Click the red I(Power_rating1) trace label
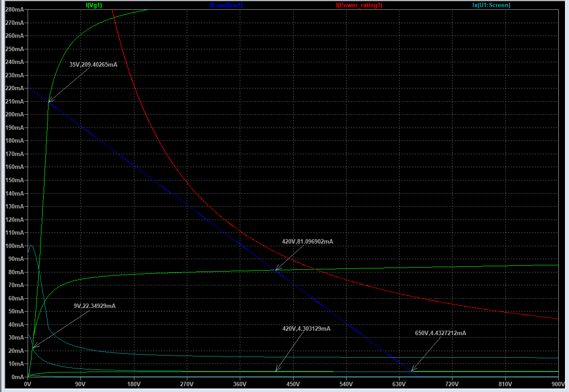This screenshot has height=392, width=569. click(359, 5)
